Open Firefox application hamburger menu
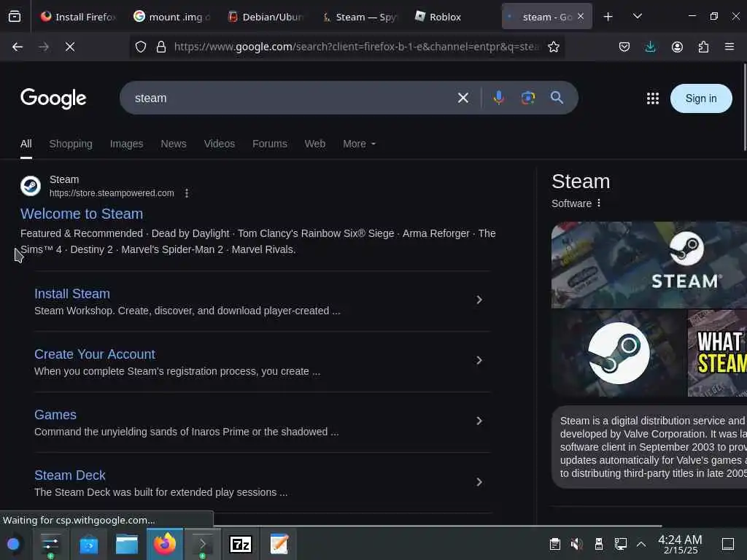The height and width of the screenshot is (560, 747). tap(729, 47)
